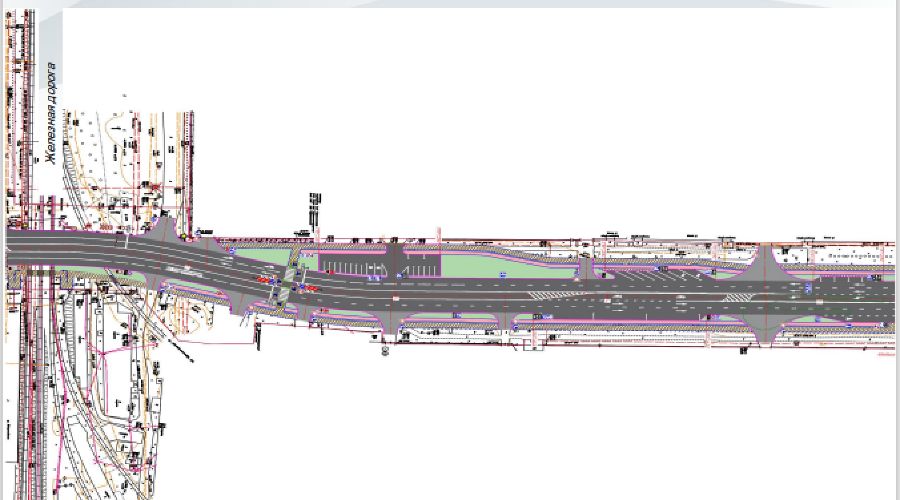Image resolution: width=900 pixels, height=500 pixels.
Task: Click the small symbol below the road's south junction
Action: (x=384, y=349)
